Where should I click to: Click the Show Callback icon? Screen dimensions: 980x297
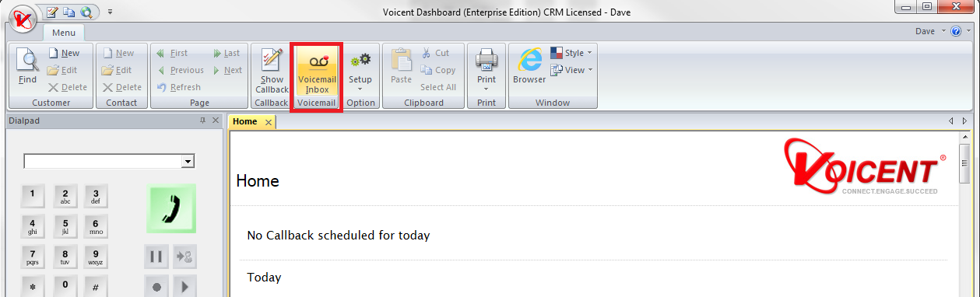pyautogui.click(x=272, y=71)
